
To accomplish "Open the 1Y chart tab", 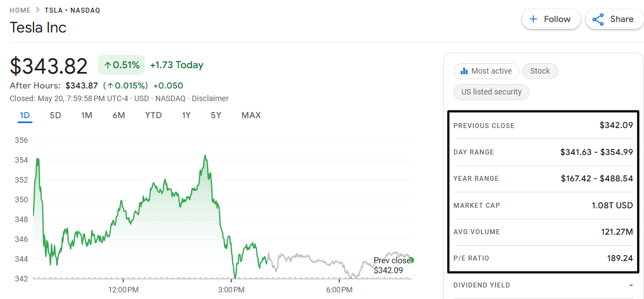I will pos(186,115).
